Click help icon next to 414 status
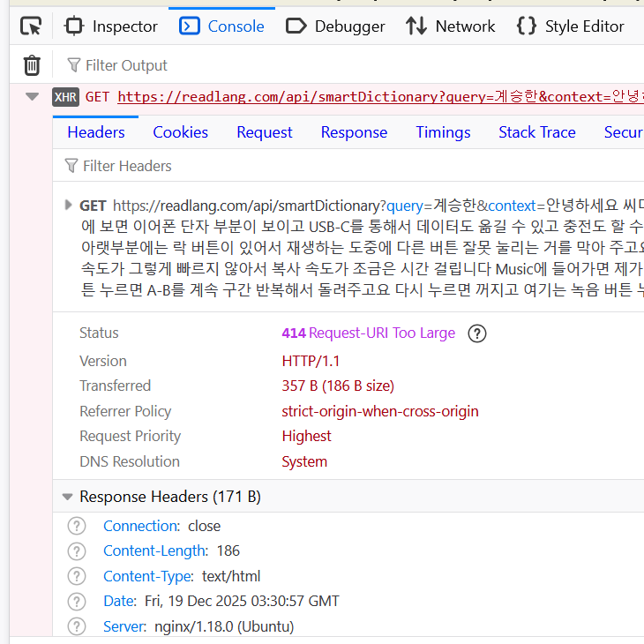Viewport: 644px width, 644px height. (476, 333)
